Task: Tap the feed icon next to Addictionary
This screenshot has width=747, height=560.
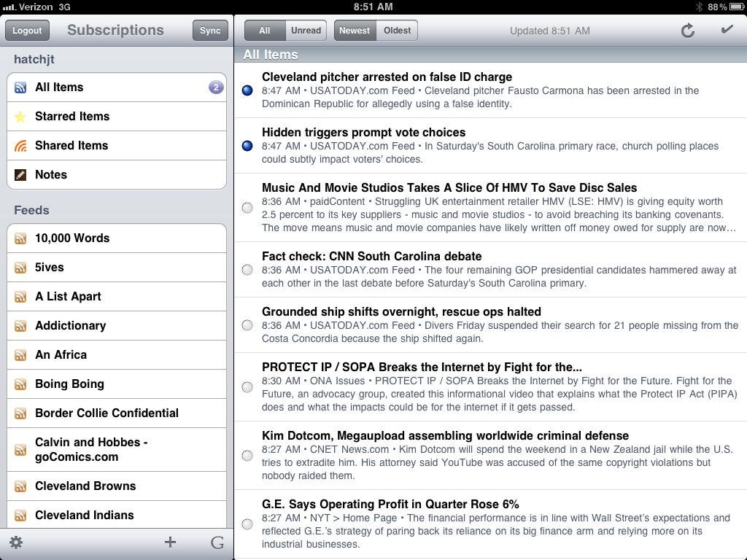Action: [x=20, y=326]
